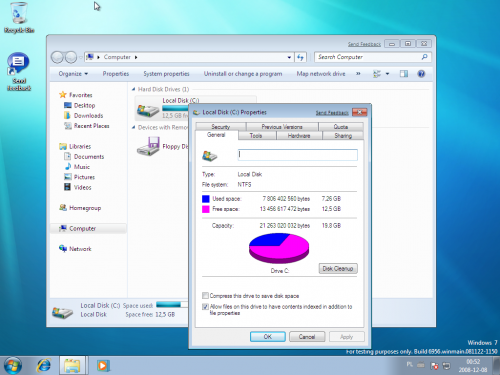Image resolution: width=500 pixels, height=375 pixels.
Task: Collapse Devices with Removable Storage group
Action: click(133, 127)
